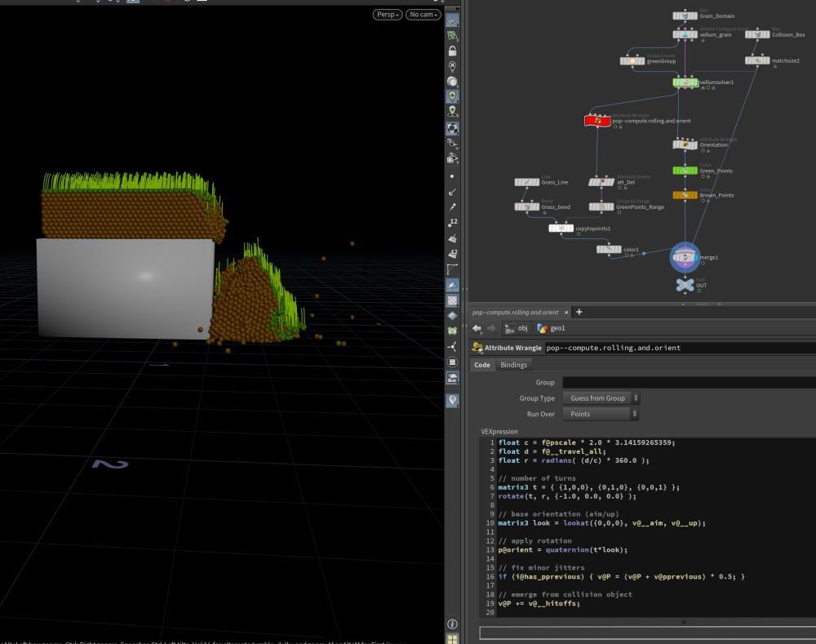Enable the bulb-with-shadow lighting icon

pos(452,111)
